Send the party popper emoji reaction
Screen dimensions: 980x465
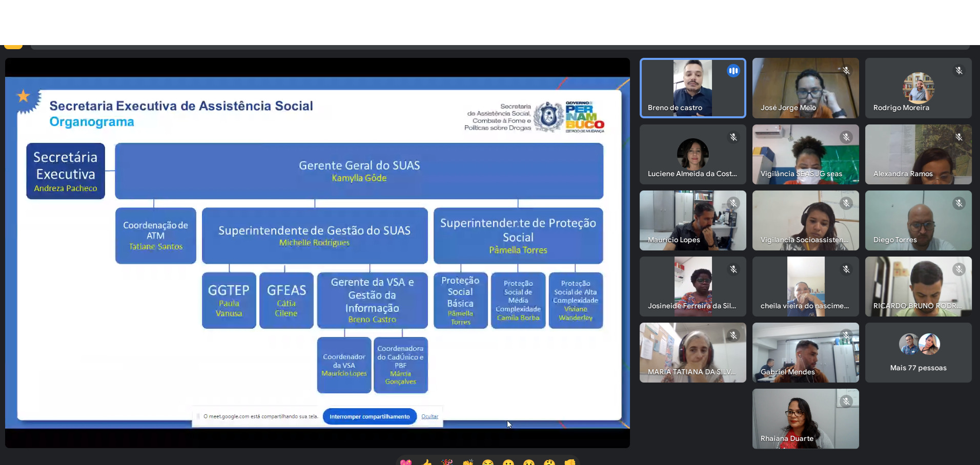click(x=447, y=462)
